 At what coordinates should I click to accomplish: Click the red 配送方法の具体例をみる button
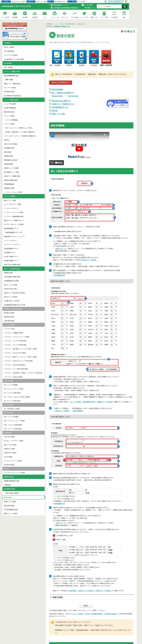(61, 83)
